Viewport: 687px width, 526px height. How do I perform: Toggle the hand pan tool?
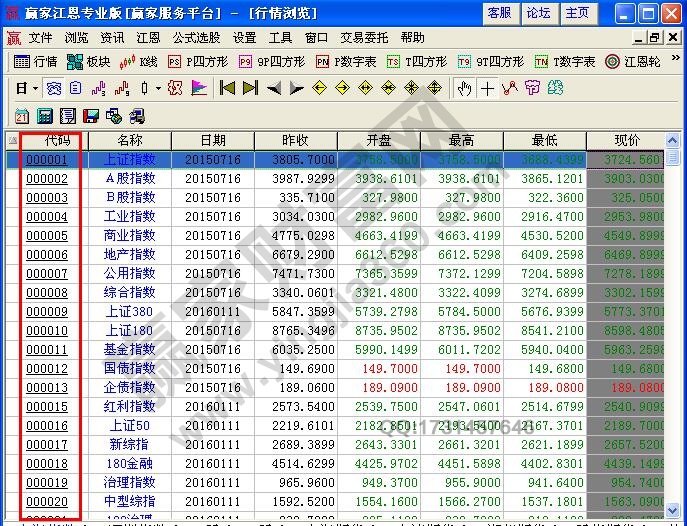[x=464, y=88]
